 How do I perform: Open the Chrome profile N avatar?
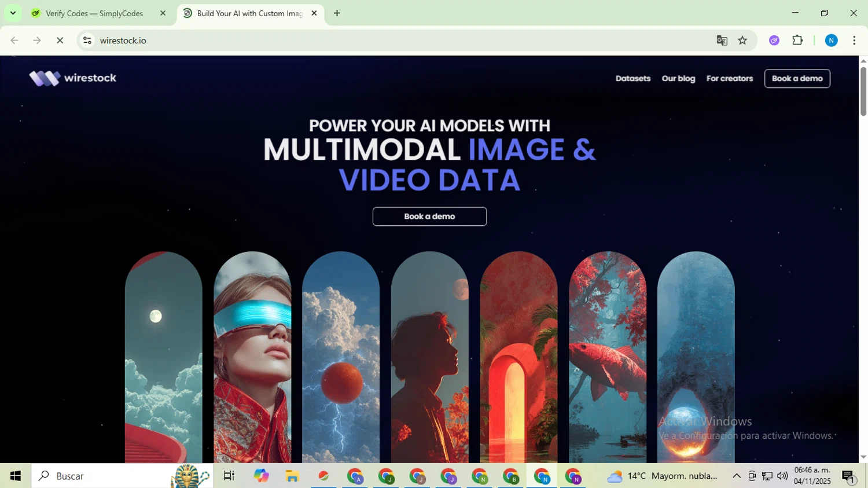[x=831, y=41]
